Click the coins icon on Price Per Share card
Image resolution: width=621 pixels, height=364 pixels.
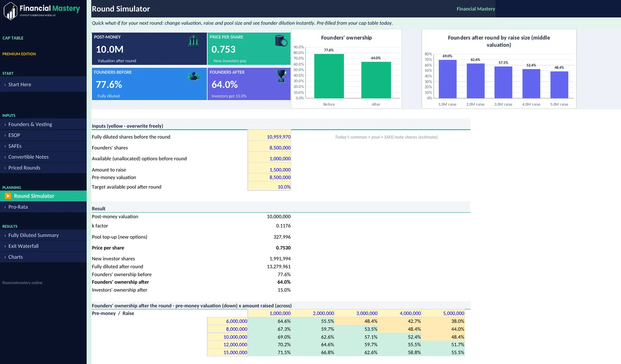281,41
